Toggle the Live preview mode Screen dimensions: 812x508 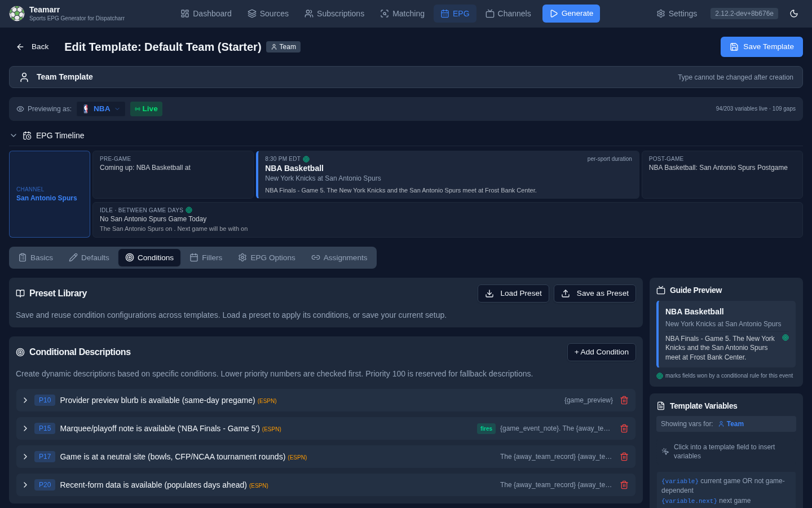(146, 109)
